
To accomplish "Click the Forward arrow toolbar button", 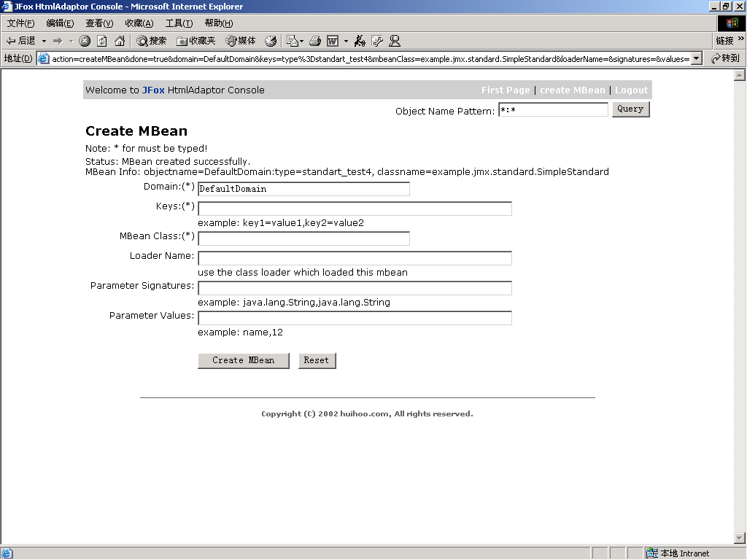I will [58, 41].
